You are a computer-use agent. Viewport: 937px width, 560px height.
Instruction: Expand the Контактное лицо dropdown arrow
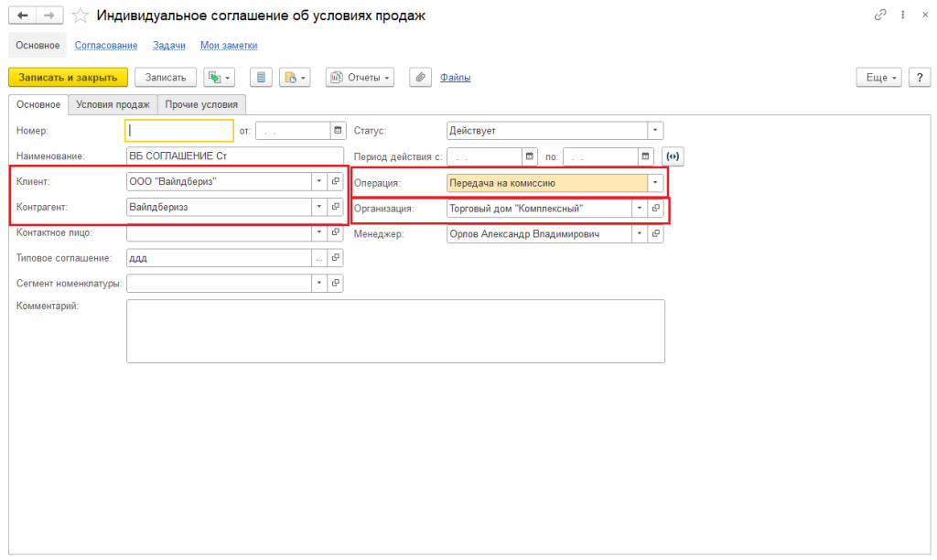pos(319,232)
